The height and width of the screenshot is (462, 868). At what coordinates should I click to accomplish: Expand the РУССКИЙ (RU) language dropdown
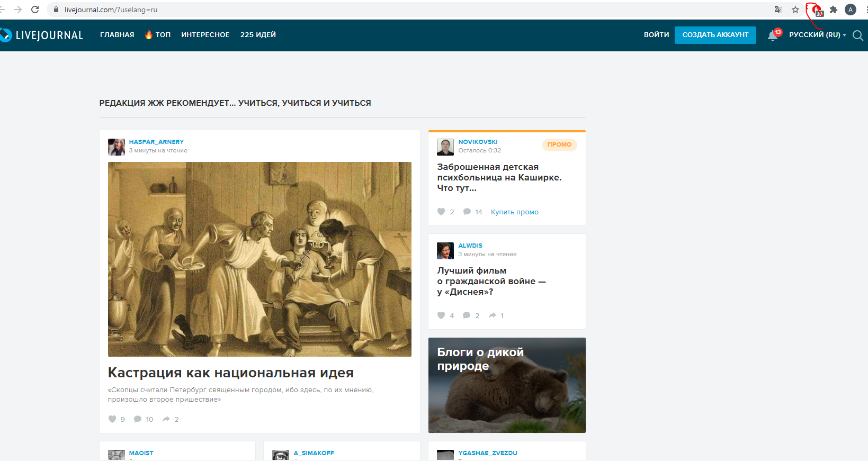click(817, 35)
